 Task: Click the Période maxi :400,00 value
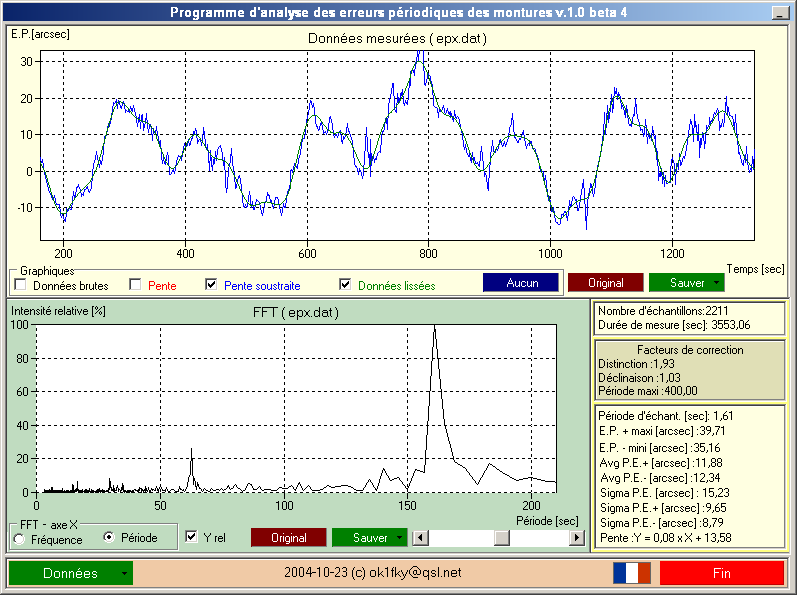[648, 391]
